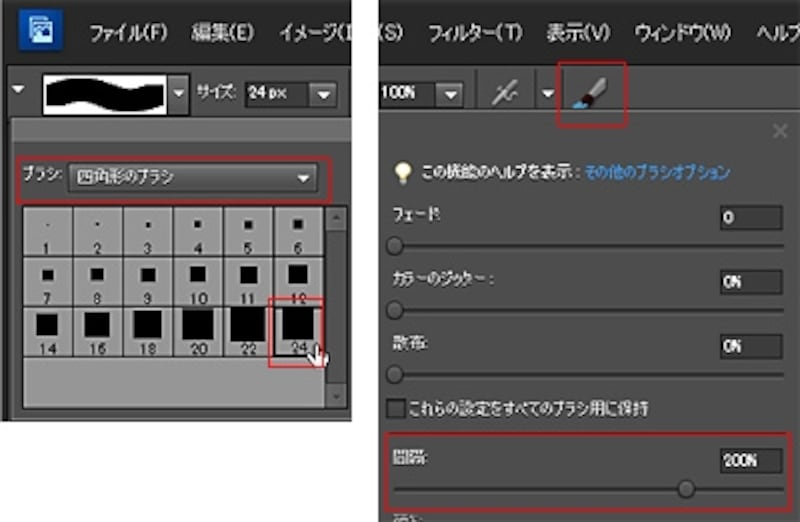The width and height of the screenshot is (800, 522).
Task: Select the square brush size 14
Action: point(47,332)
